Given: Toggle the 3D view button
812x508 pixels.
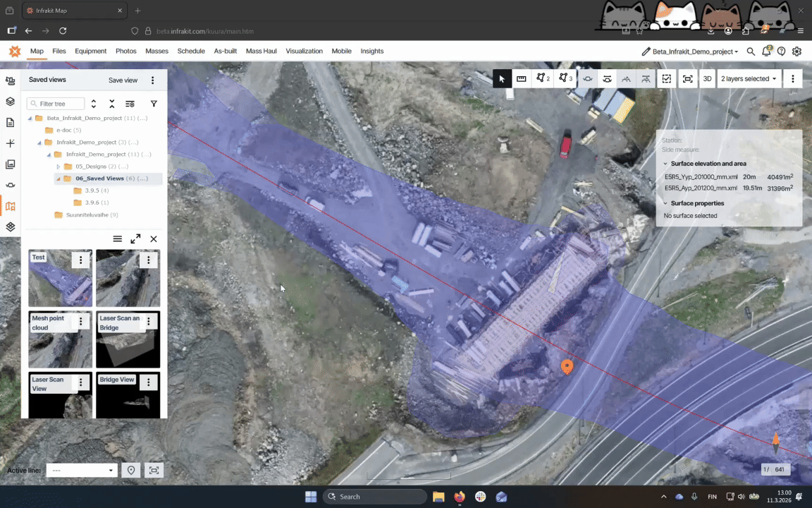Looking at the screenshot, I should click(x=707, y=79).
